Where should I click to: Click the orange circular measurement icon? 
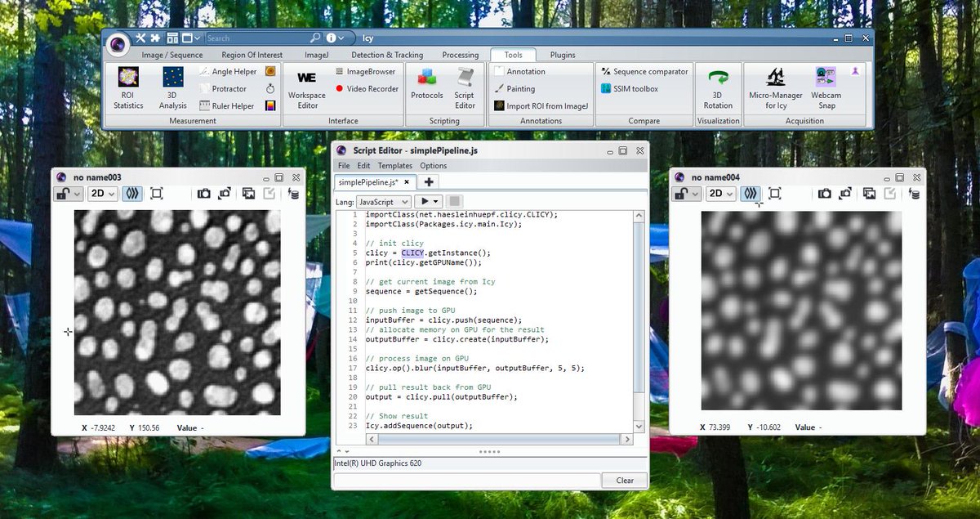click(270, 72)
